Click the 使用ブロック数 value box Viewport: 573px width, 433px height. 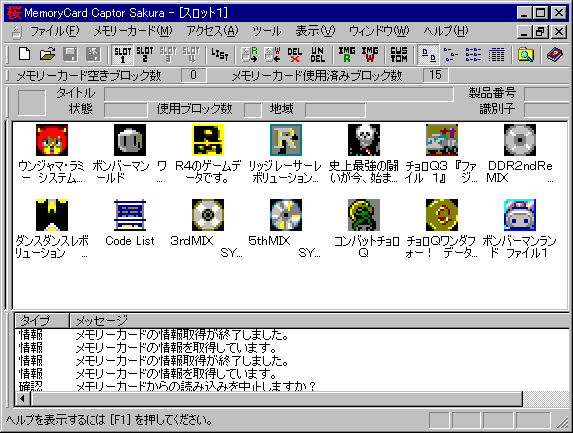[253, 110]
